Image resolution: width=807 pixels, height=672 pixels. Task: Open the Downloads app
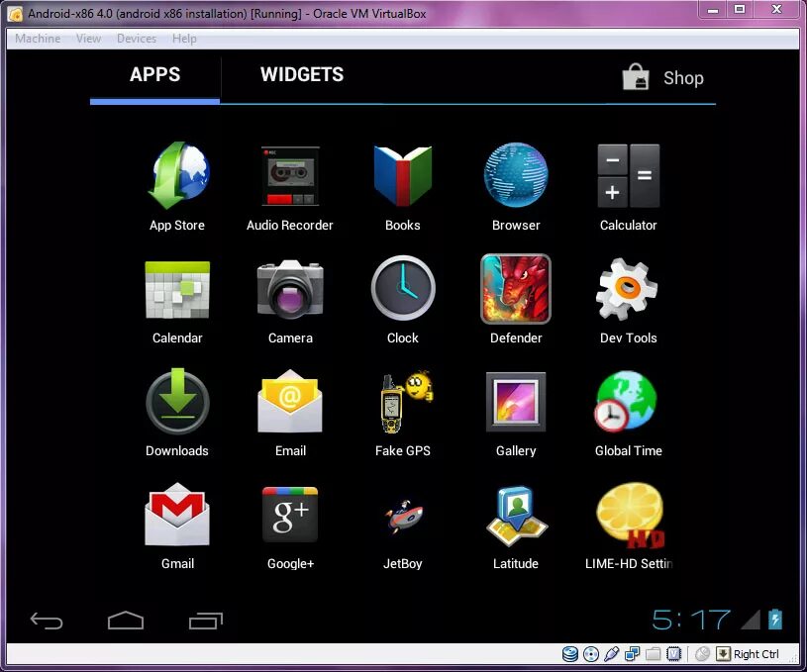point(177,401)
